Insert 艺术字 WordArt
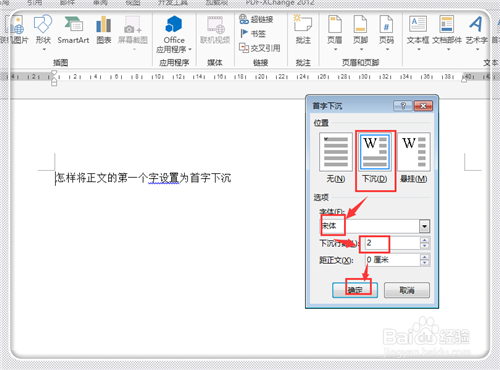 pos(477,33)
